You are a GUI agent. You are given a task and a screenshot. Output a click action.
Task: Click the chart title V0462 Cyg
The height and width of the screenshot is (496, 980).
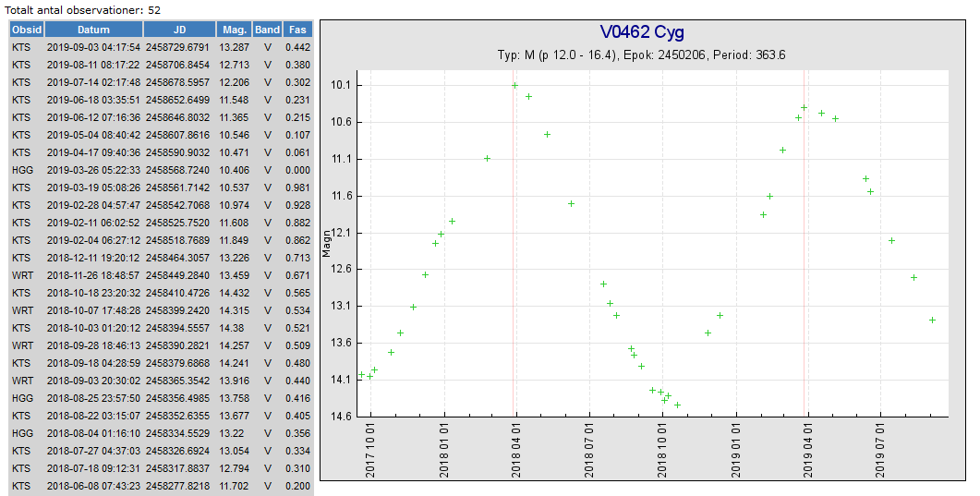[x=641, y=33]
